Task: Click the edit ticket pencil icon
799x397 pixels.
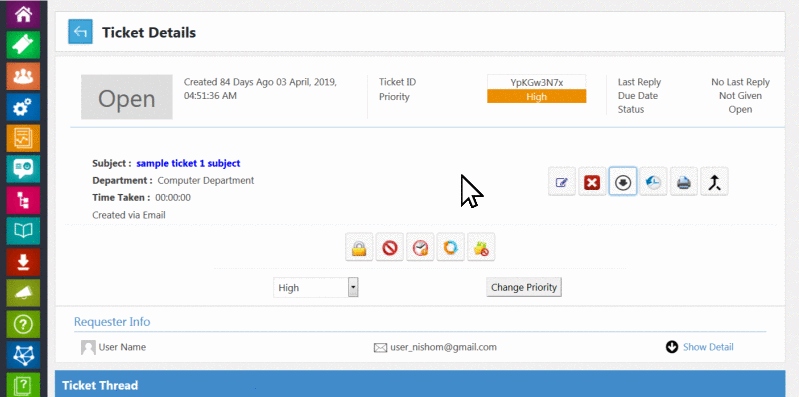Action: point(562,181)
